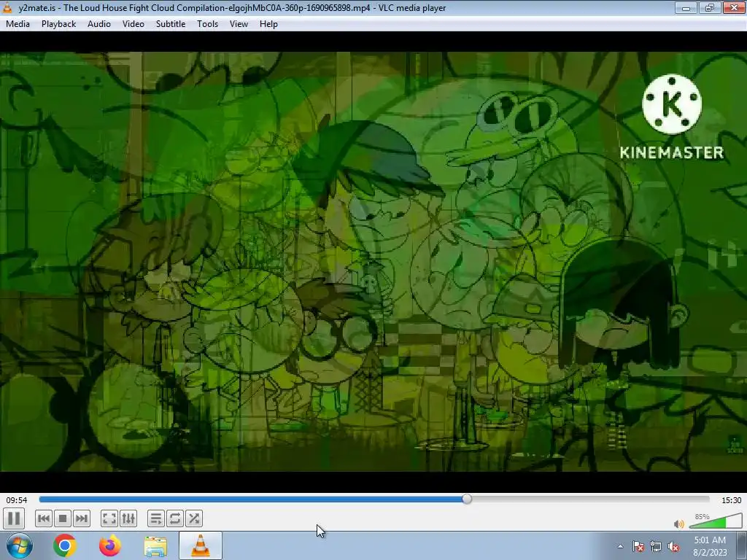
Task: Select VLC media player taskbar button
Action: click(201, 545)
